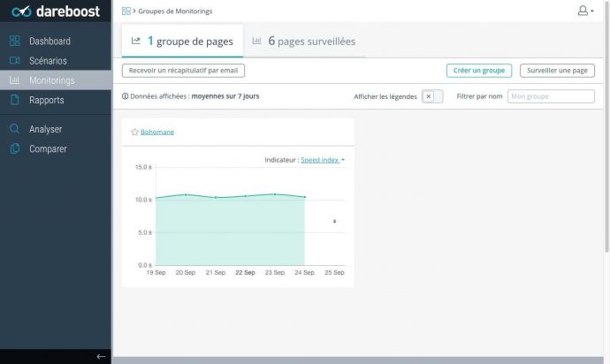The width and height of the screenshot is (610, 364).
Task: Star the Bohomane group as favorite
Action: tap(134, 132)
